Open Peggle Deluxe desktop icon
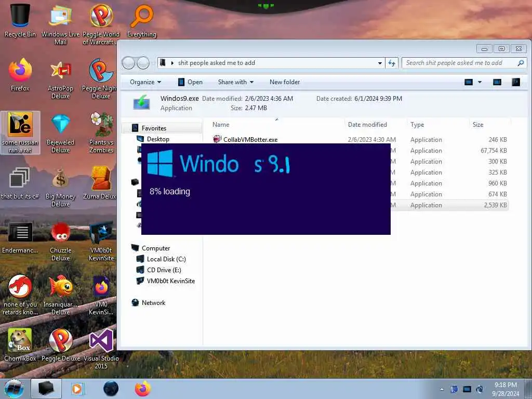This screenshot has height=399, width=532. [x=60, y=344]
